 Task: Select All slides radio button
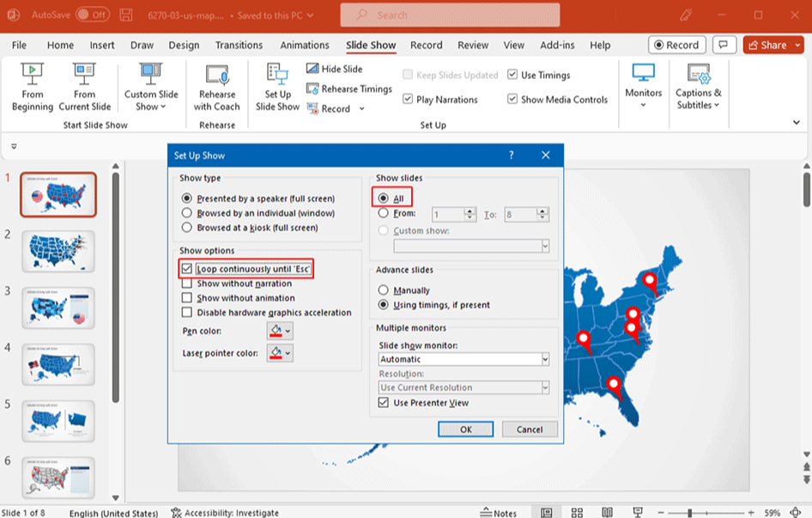coord(383,198)
